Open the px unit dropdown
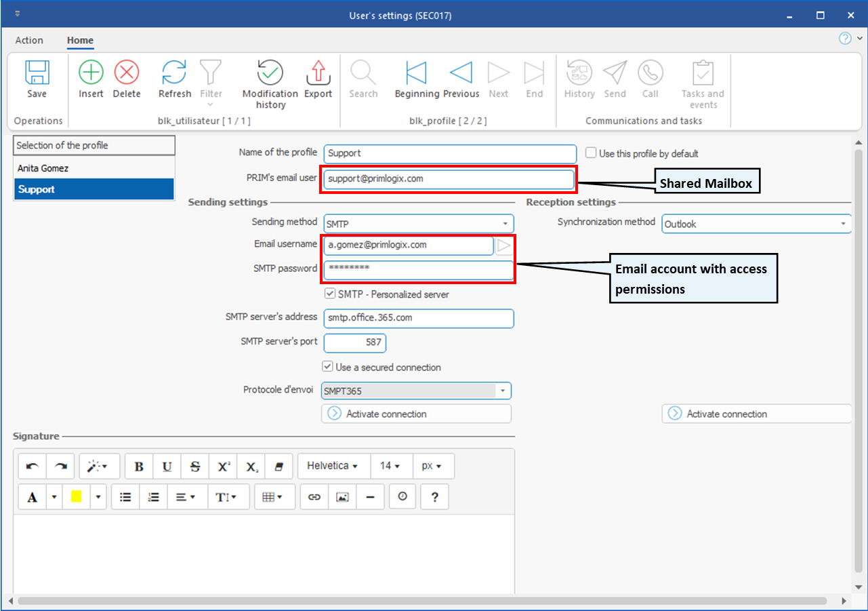 432,467
